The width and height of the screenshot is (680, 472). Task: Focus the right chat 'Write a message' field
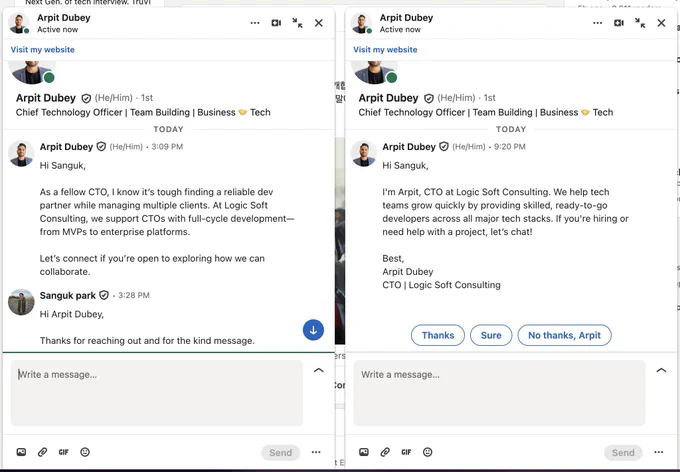[x=499, y=393]
